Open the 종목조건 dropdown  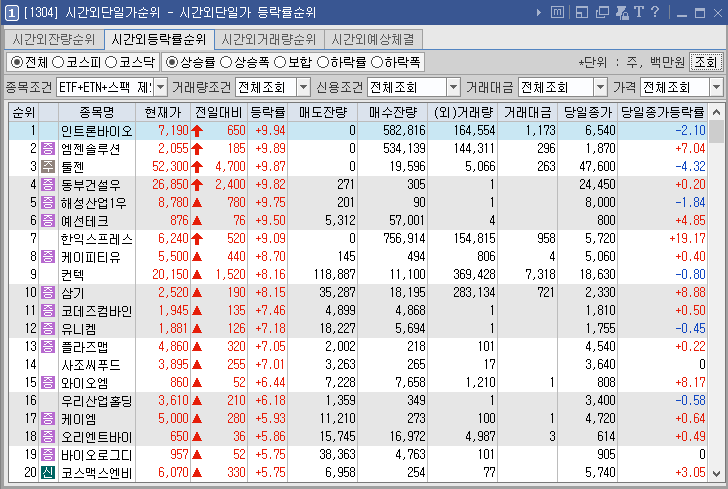point(161,87)
